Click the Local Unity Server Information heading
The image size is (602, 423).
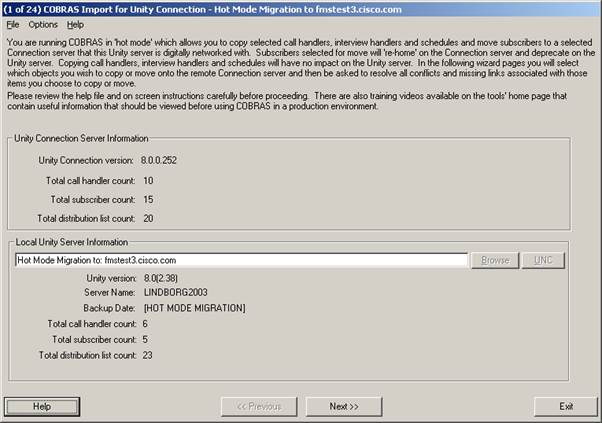pos(72,242)
